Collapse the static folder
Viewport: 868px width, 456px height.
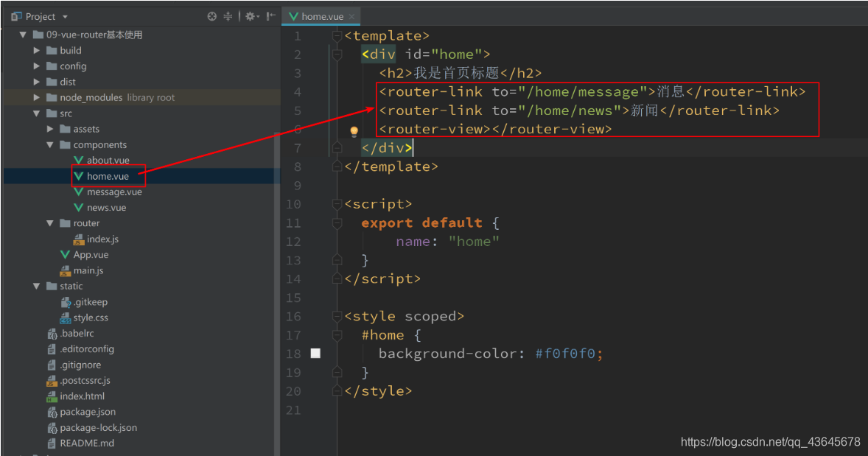click(x=37, y=286)
